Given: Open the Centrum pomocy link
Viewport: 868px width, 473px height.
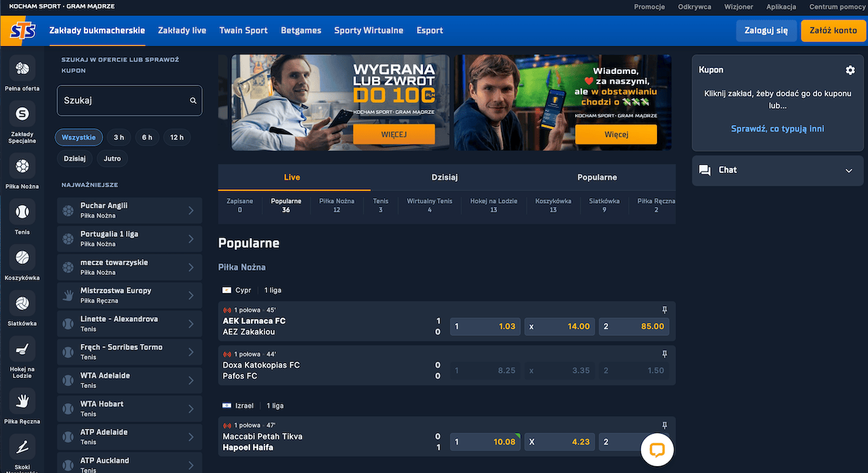Looking at the screenshot, I should 837,7.
